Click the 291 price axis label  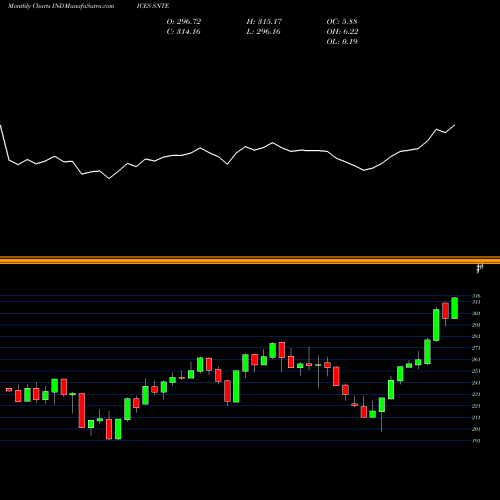pos(476,325)
